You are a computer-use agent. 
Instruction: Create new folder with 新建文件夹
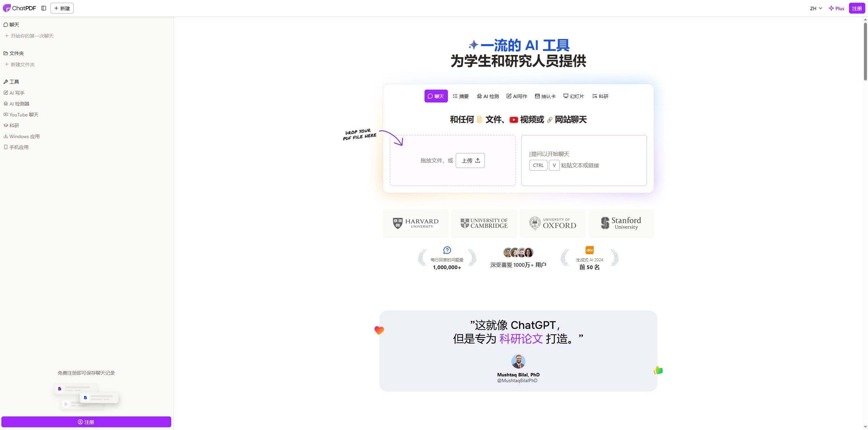(x=20, y=64)
